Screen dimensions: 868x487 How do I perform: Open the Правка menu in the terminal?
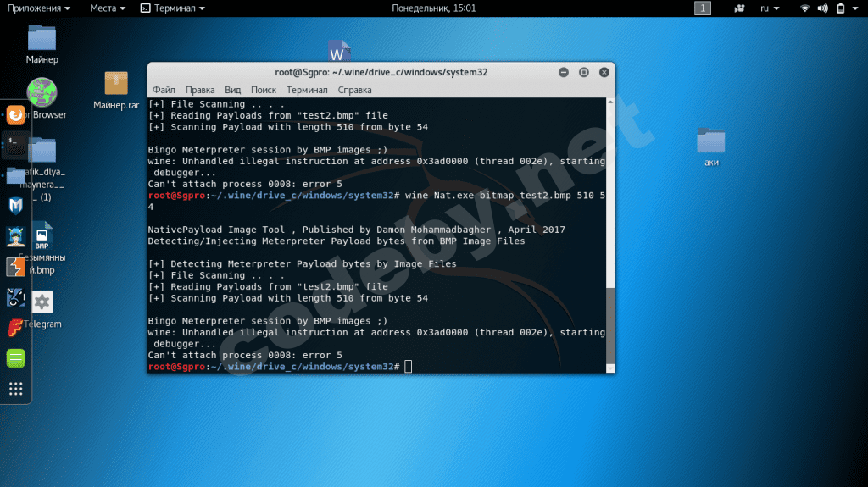point(200,90)
